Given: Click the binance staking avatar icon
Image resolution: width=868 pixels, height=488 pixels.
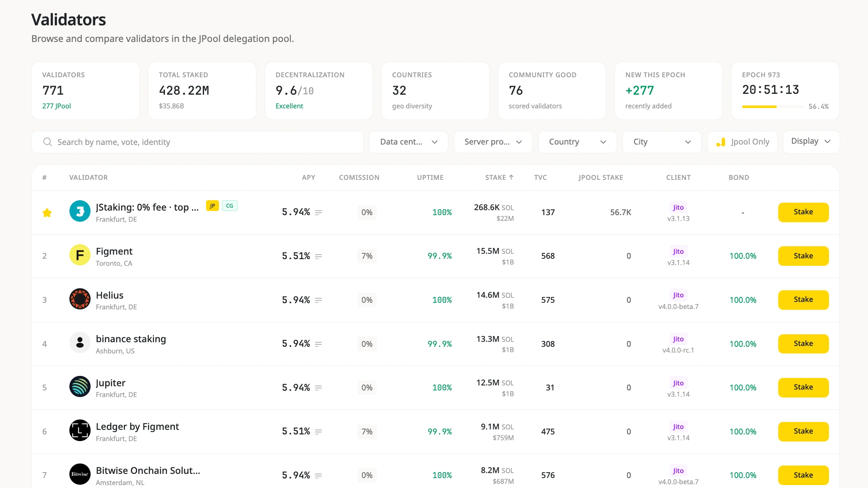Looking at the screenshot, I should [x=80, y=343].
